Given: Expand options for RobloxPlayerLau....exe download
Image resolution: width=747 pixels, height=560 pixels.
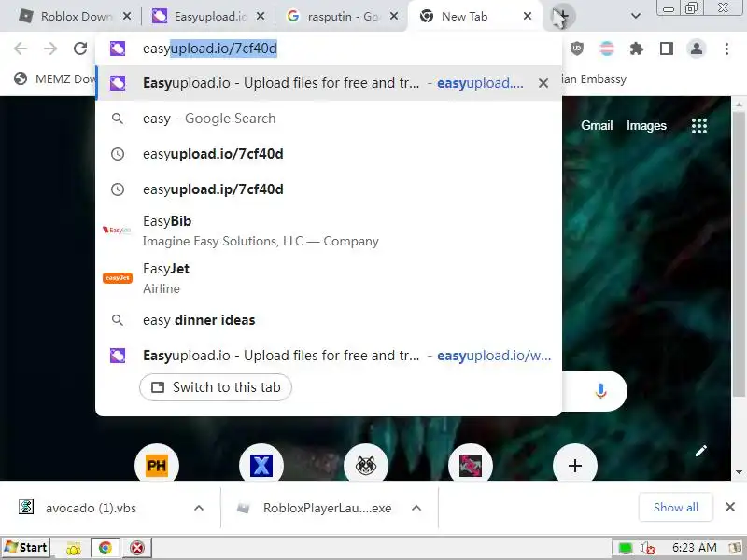Looking at the screenshot, I should click(416, 508).
